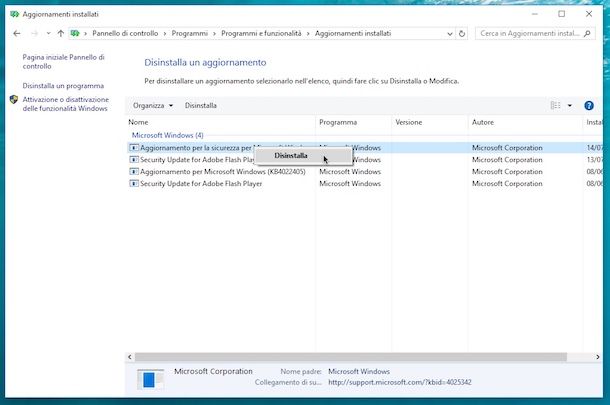Maximize the Aggiornamenti installati window
The image size is (610, 405).
click(562, 14)
